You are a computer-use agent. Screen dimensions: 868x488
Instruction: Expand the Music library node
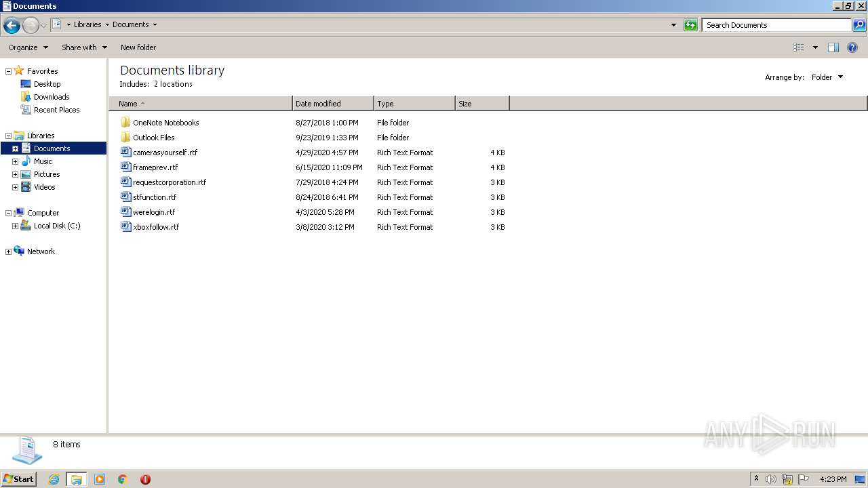(15, 161)
